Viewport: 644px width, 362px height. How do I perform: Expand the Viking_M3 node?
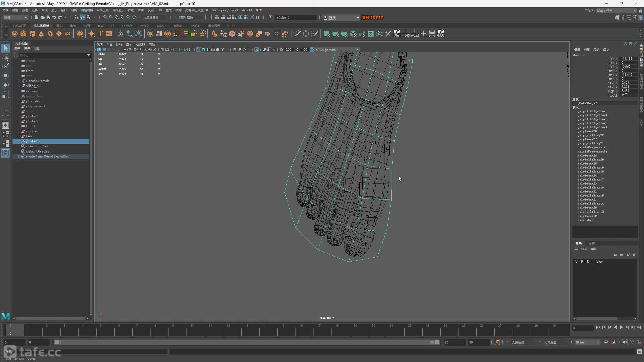[x=19, y=86]
